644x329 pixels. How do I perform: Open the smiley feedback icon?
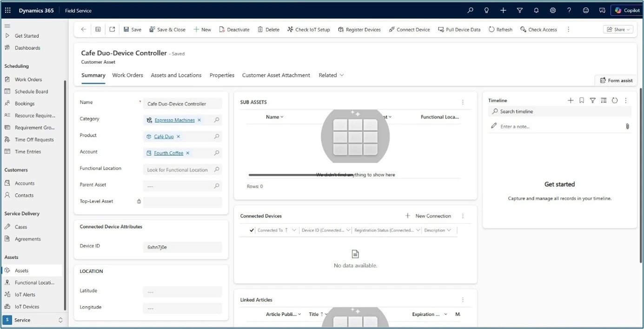click(x=586, y=10)
